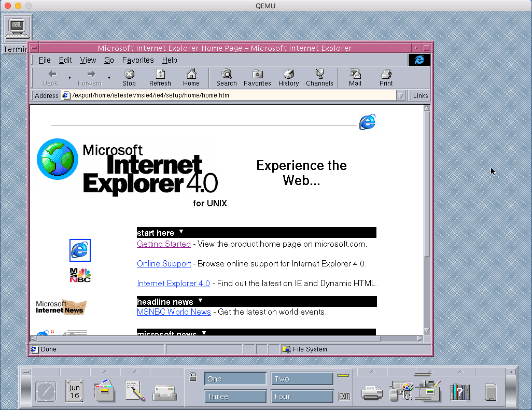The height and width of the screenshot is (410, 532).
Task: Follow the Online Support link
Action: (164, 263)
